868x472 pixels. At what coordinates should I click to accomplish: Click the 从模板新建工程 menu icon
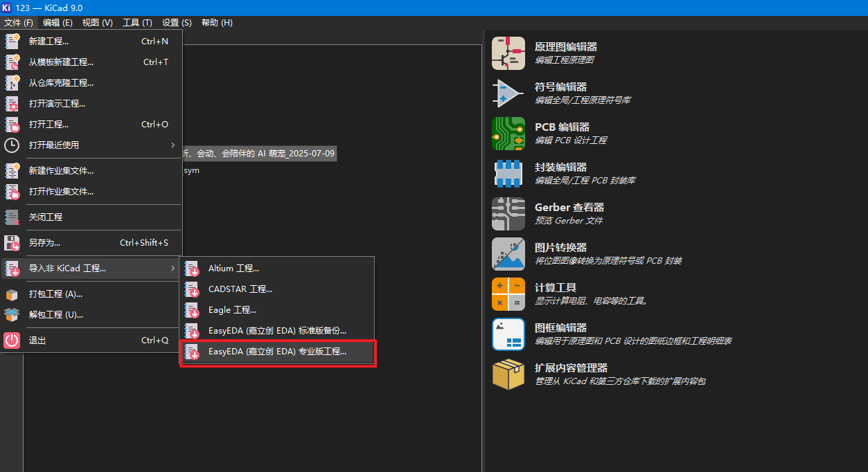(12, 62)
